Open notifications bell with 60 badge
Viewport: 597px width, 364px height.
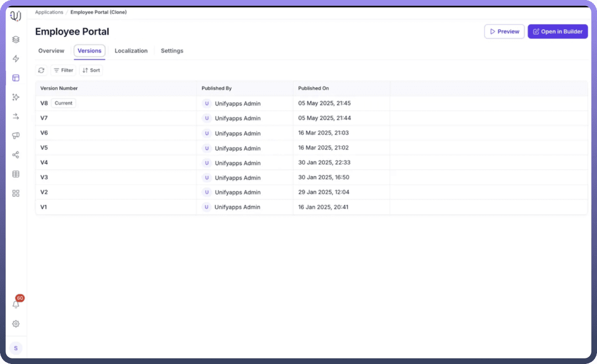[x=16, y=304]
